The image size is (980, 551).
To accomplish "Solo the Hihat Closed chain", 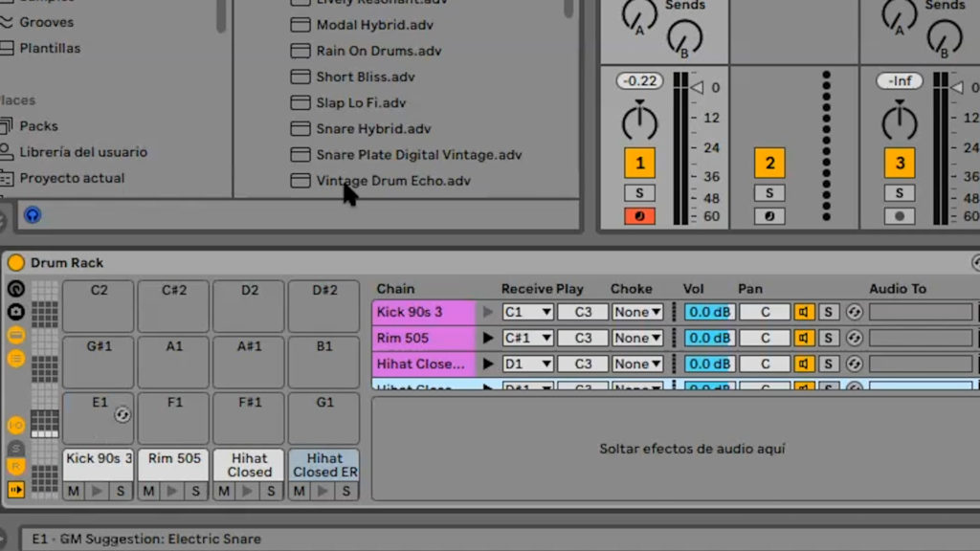I will [x=828, y=364].
